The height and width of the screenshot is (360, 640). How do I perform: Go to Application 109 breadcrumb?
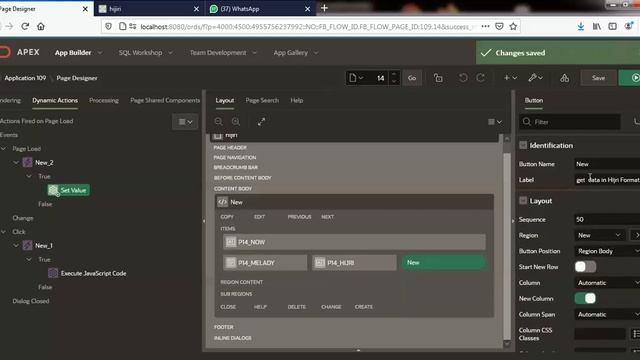pyautogui.click(x=25, y=78)
